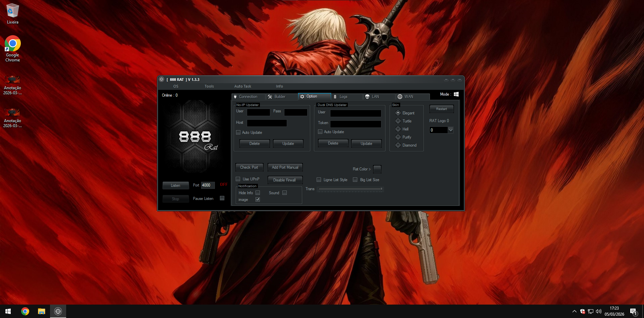Click Delete in Duck DNS Updater
Image resolution: width=644 pixels, height=318 pixels.
tap(333, 143)
